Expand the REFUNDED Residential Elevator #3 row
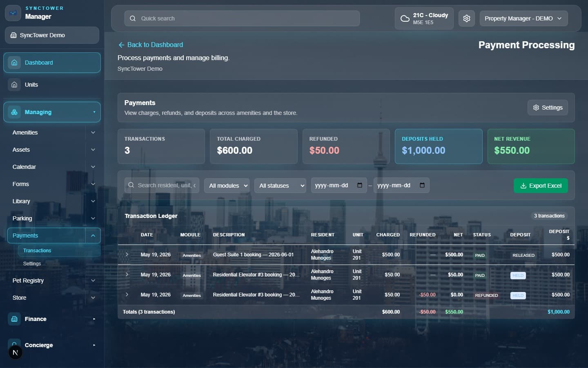The width and height of the screenshot is (588, 368). coord(127,294)
